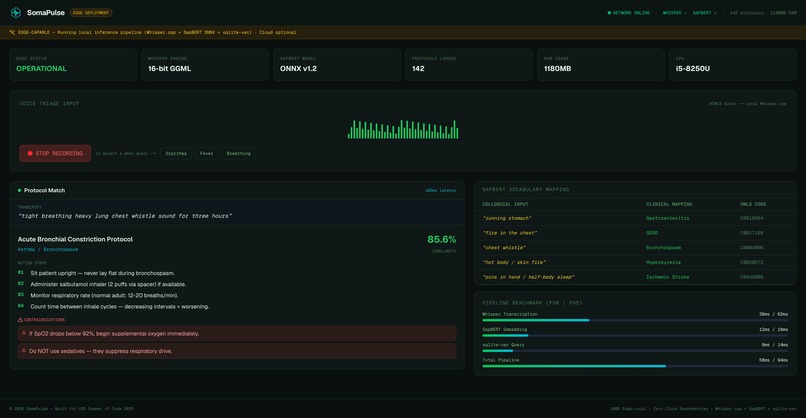Screen dimensions: 806x418
Task: Click the Hyperpyrexia clinical mapping
Action: click(664, 262)
